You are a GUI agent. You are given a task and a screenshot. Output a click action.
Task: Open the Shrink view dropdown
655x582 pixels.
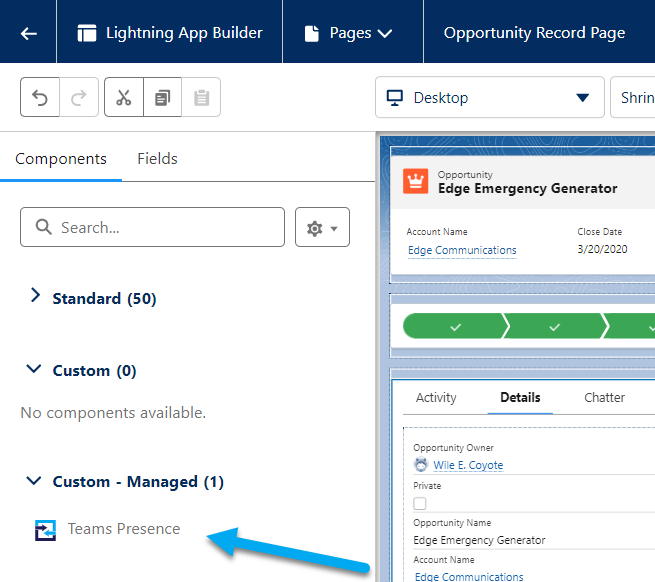point(632,97)
